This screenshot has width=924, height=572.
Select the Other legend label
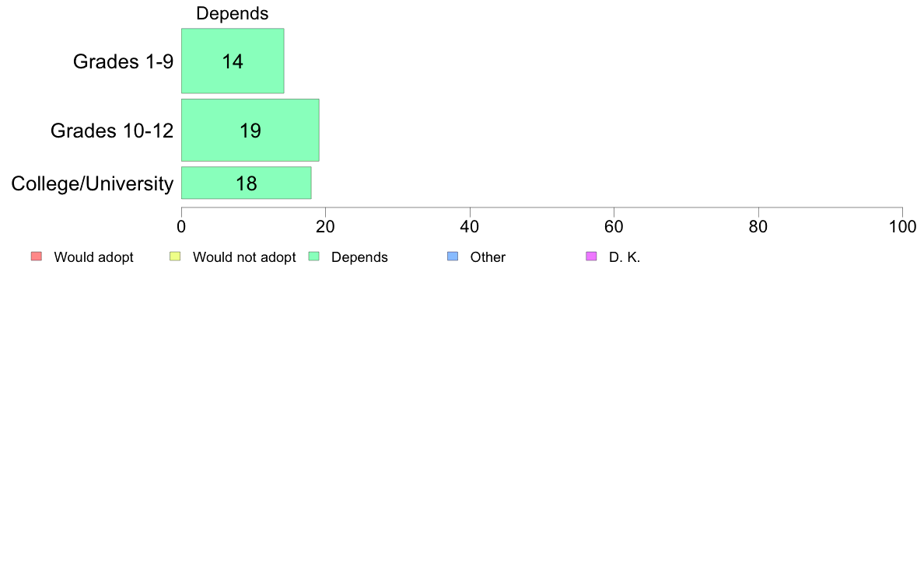488,257
